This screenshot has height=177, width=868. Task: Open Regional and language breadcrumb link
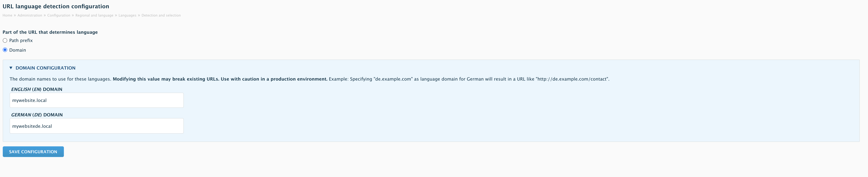(x=94, y=15)
